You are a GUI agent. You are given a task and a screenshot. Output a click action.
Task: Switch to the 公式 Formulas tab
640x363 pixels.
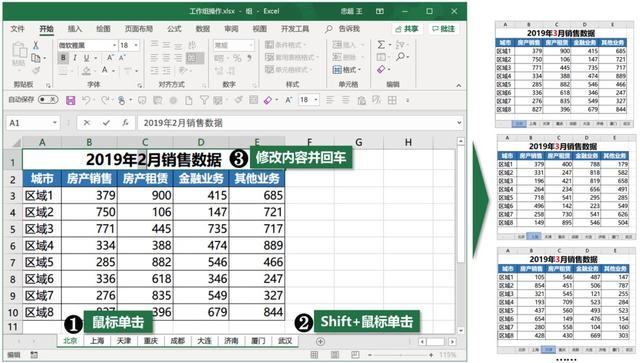pos(174,29)
